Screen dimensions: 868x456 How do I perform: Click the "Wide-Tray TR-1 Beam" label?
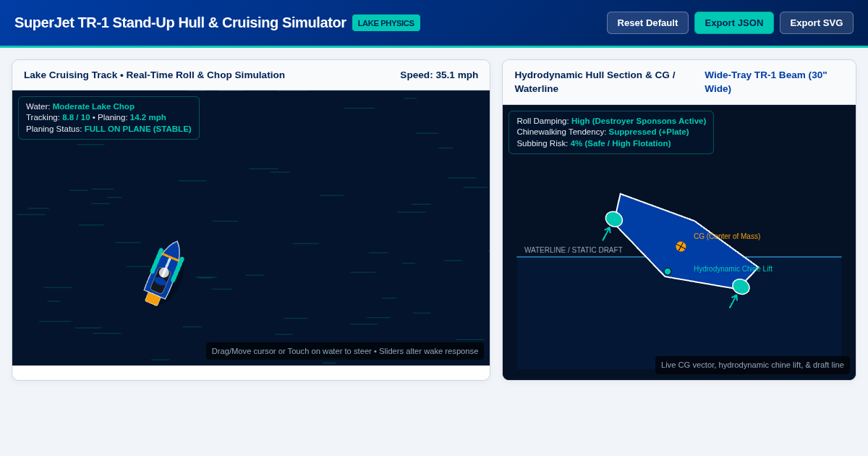766,82
